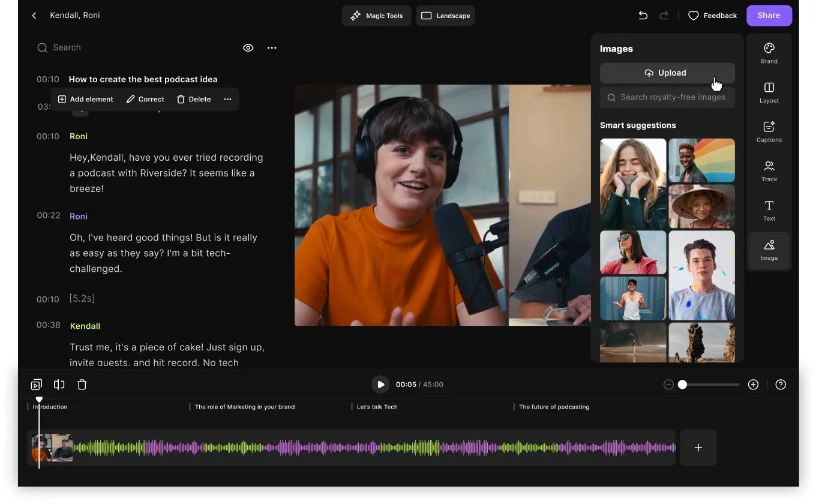Image resolution: width=816 pixels, height=504 pixels.
Task: Open Magic Tools
Action: point(377,16)
